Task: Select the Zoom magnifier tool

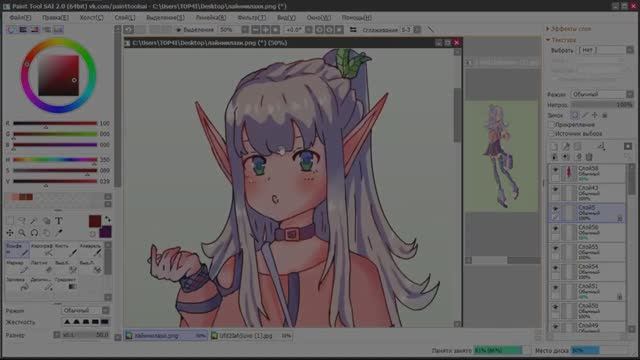Action: (x=22, y=233)
